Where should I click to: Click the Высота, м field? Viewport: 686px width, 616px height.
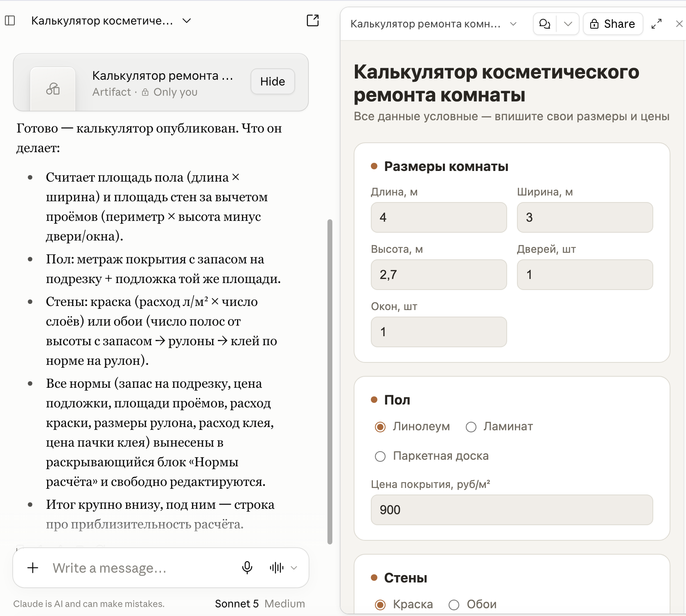coord(439,274)
